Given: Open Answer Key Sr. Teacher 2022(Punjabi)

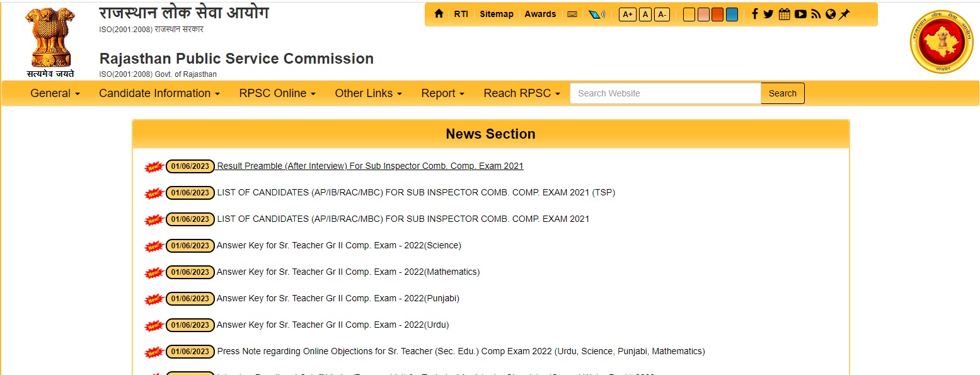Looking at the screenshot, I should coord(338,298).
